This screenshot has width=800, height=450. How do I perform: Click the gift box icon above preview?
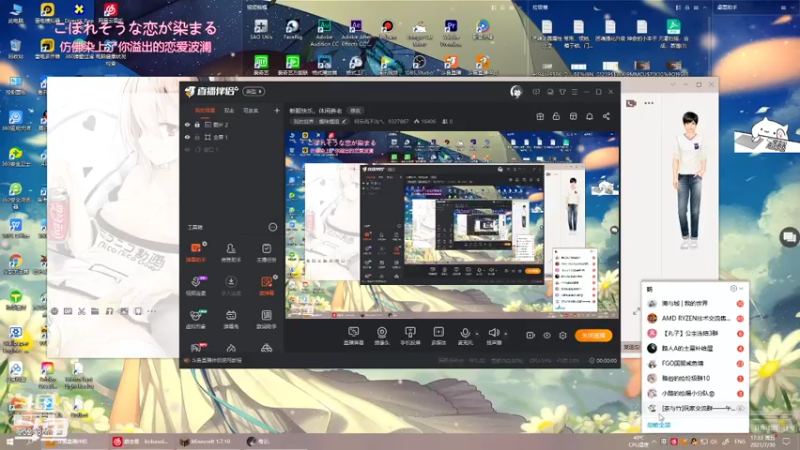540,116
